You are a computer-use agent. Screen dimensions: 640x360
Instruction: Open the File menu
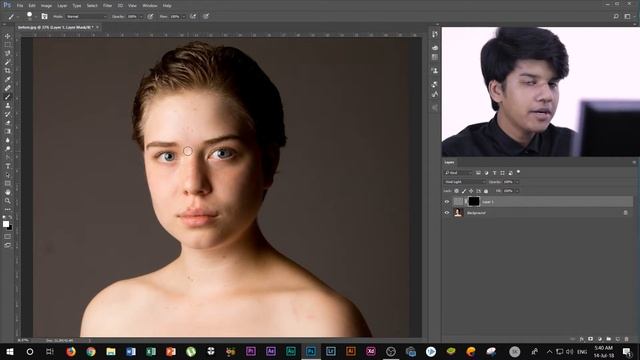pos(20,6)
